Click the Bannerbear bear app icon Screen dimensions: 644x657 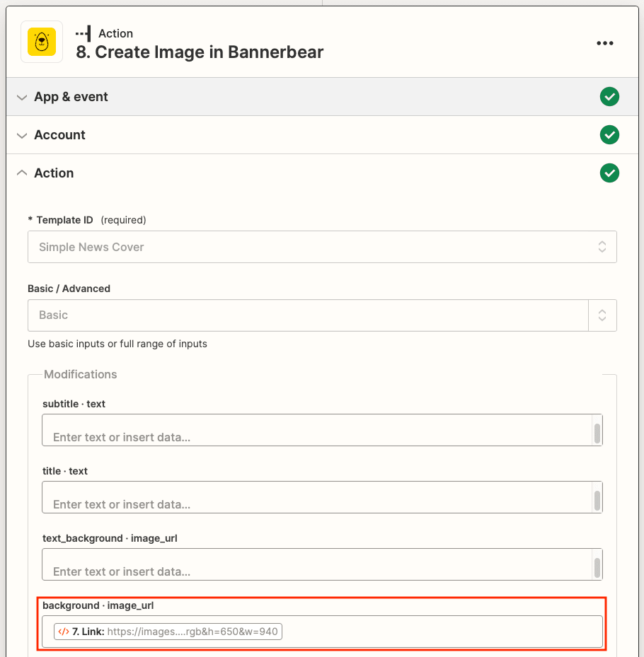click(x=41, y=42)
